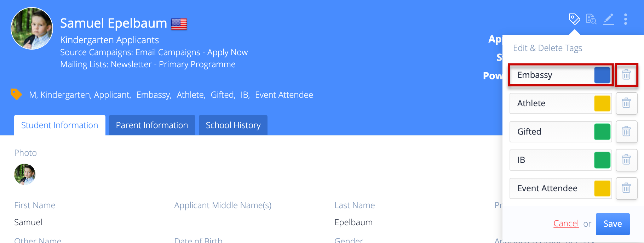Screen dimensions: 644x243
Task: Click the tags icon in header
Action: pos(574,19)
